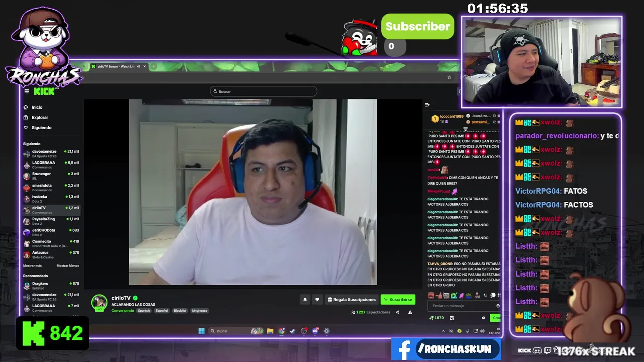Open LACOBRAAA 6,9 mil channel
This screenshot has width=644, height=362.
pos(51,165)
